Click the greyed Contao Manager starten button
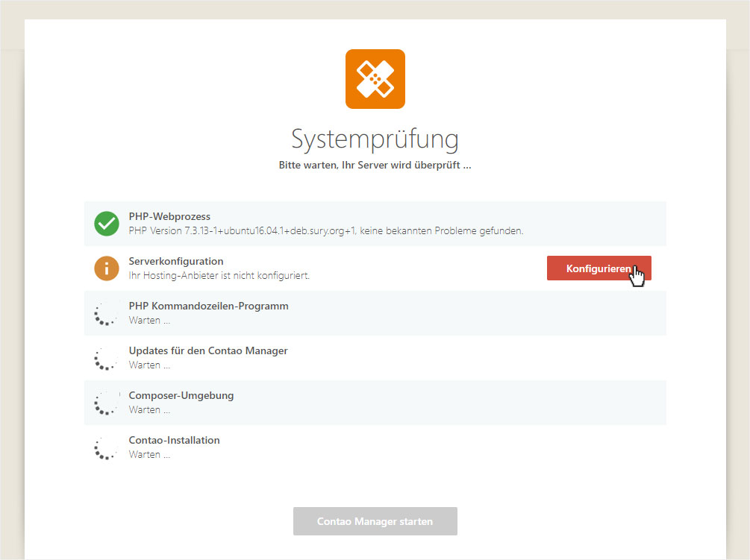This screenshot has width=750, height=560. tap(375, 521)
